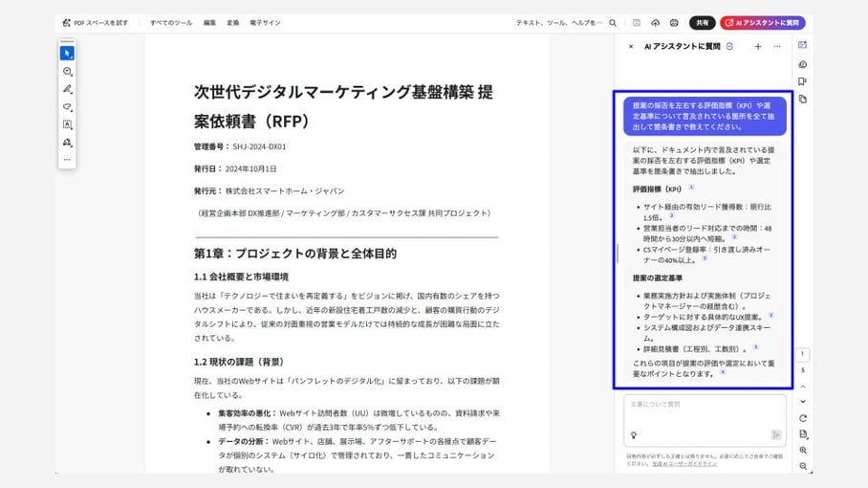
Task: Select the arrow selection tool
Action: [67, 53]
